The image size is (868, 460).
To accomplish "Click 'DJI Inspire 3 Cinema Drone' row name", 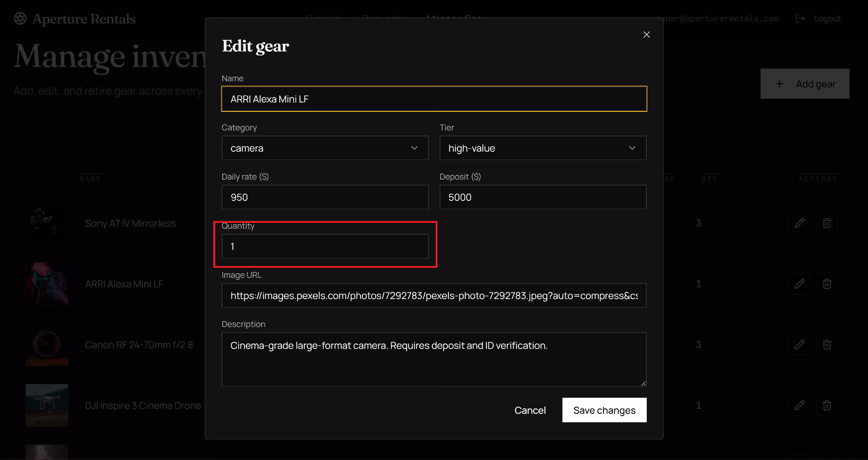I will pos(143,405).
